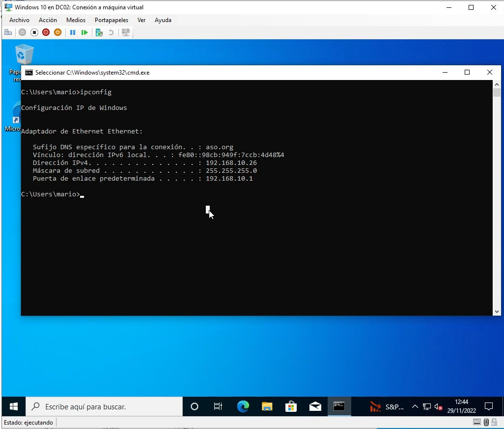
Task: Toggle Task View on the guest taskbar
Action: click(218, 406)
